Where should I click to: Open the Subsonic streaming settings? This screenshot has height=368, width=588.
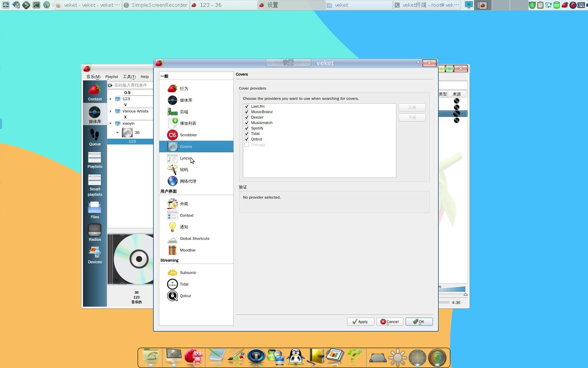click(x=196, y=273)
